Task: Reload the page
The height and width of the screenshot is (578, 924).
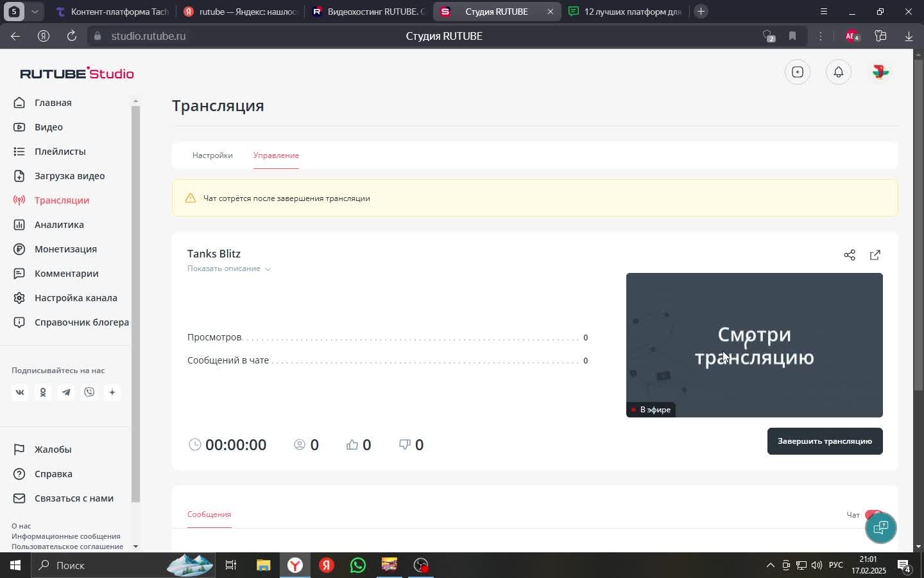Action: click(72, 36)
